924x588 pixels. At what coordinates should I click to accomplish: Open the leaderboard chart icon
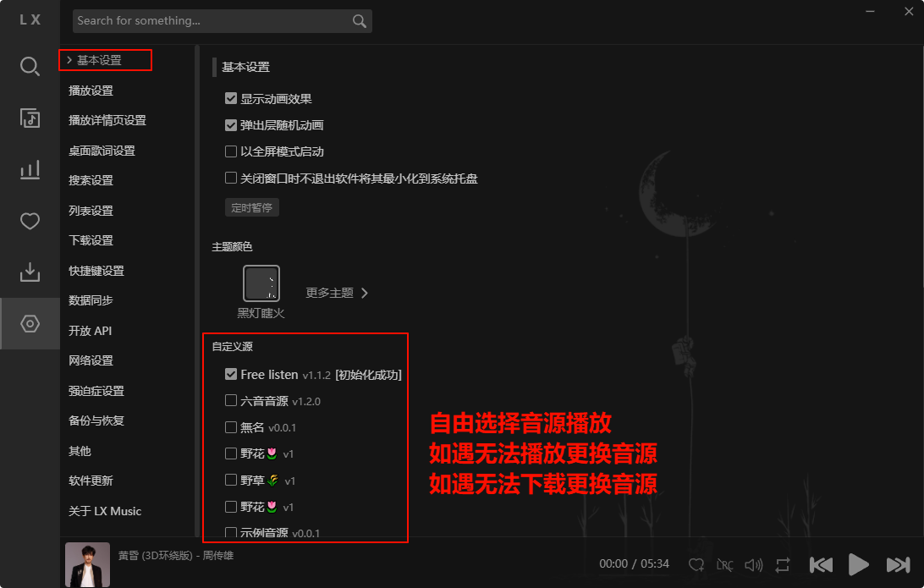point(30,170)
